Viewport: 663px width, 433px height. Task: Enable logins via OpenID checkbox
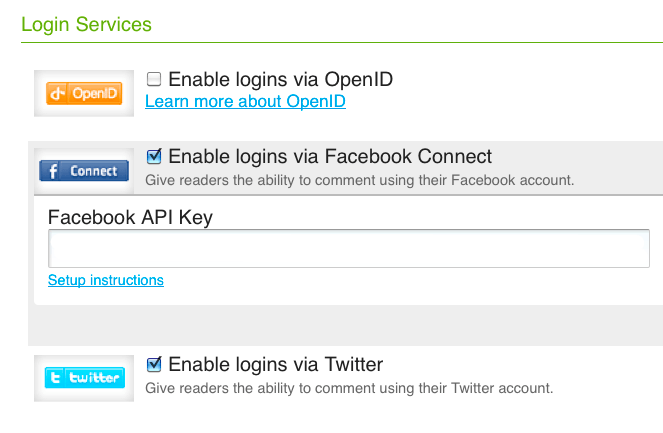[154, 79]
